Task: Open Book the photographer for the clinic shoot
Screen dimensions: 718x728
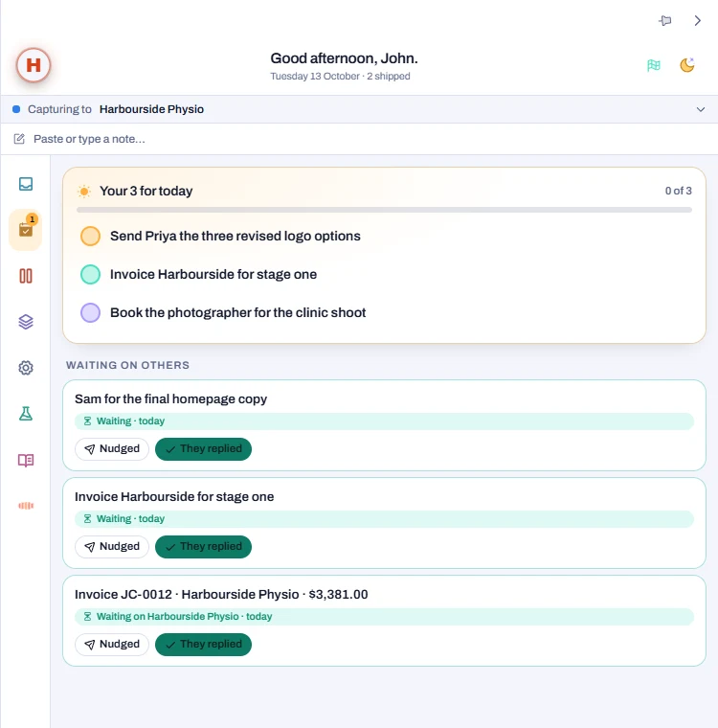Action: (x=237, y=312)
